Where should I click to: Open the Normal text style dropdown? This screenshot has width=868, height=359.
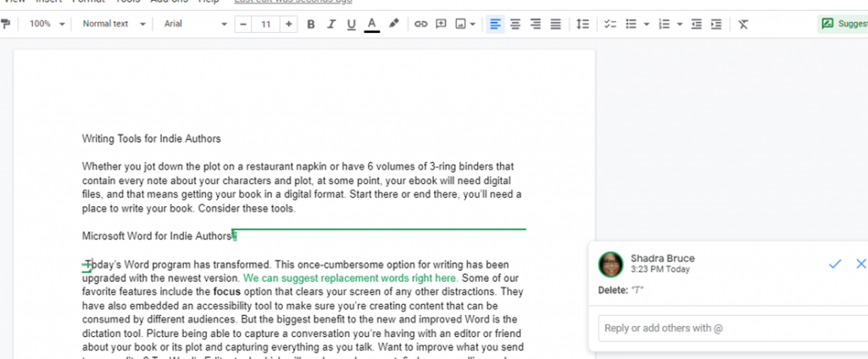[x=114, y=24]
